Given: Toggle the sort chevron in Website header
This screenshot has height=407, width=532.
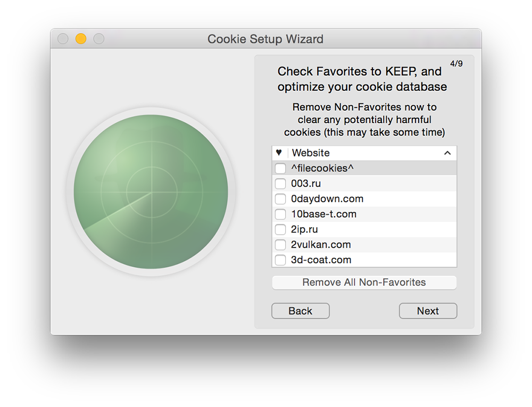Looking at the screenshot, I should tap(447, 153).
